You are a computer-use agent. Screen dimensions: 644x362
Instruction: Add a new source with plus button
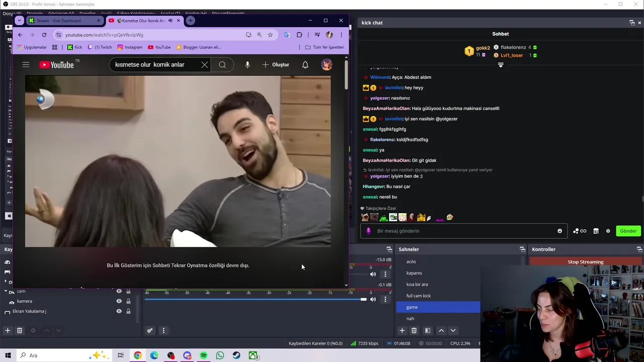tap(8, 330)
